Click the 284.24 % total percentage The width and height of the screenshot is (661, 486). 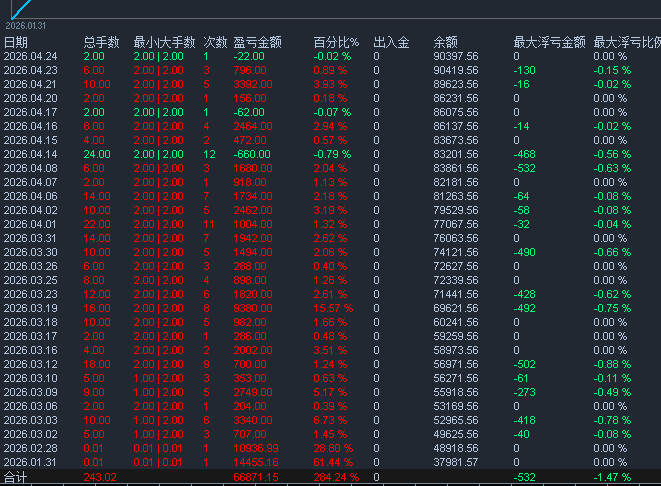pyautogui.click(x=335, y=478)
